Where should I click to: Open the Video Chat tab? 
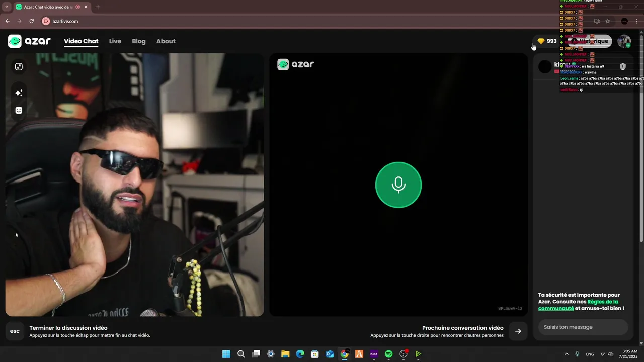81,41
